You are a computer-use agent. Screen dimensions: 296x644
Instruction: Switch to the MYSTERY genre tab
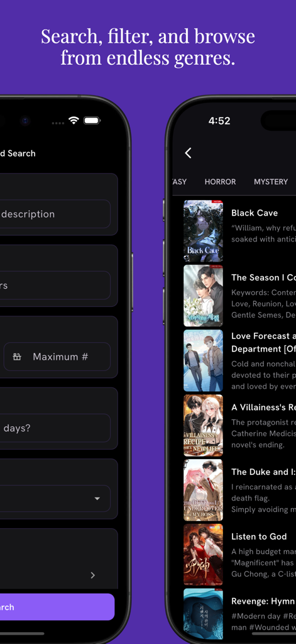(270, 182)
